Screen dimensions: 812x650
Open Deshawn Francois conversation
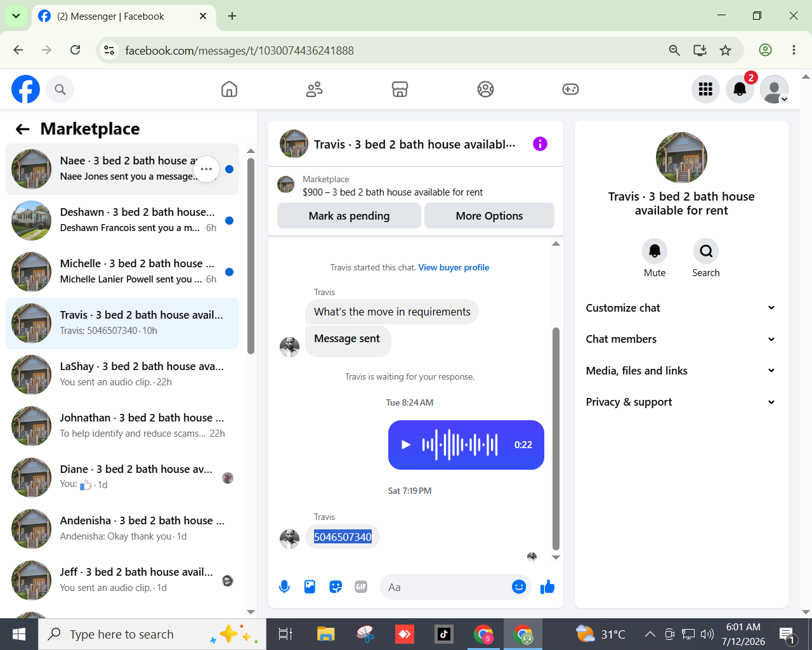(x=122, y=220)
